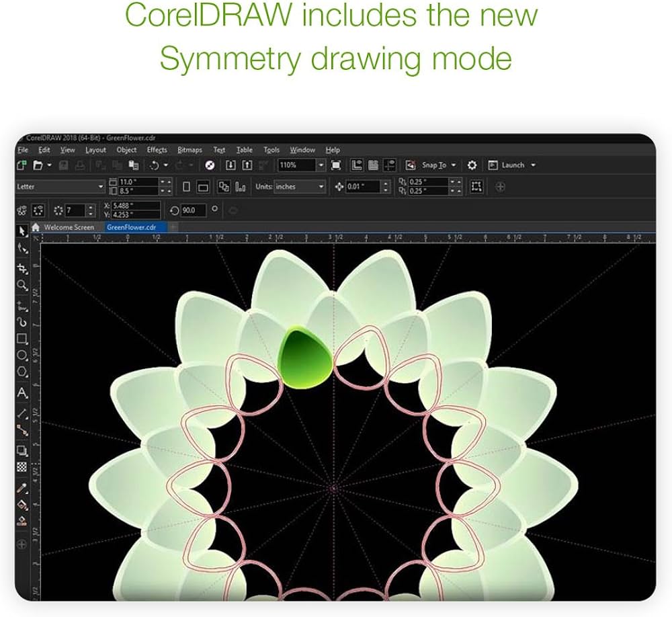This screenshot has width=672, height=617.
Task: Toggle Show guidelines button
Action: 390,165
